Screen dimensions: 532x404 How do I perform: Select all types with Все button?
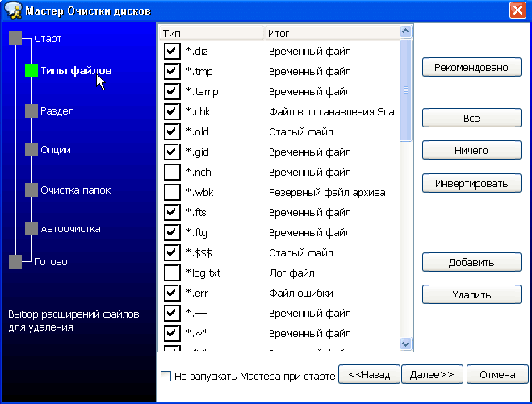click(471, 118)
